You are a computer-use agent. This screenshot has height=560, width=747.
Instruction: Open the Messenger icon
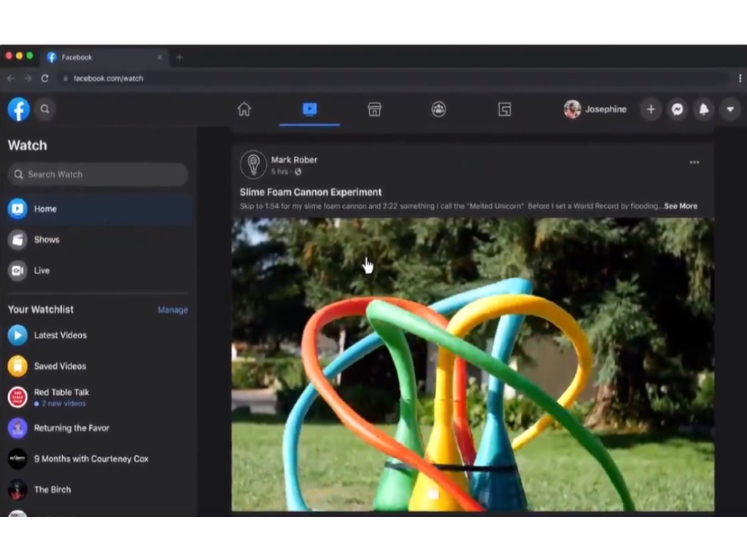(677, 109)
